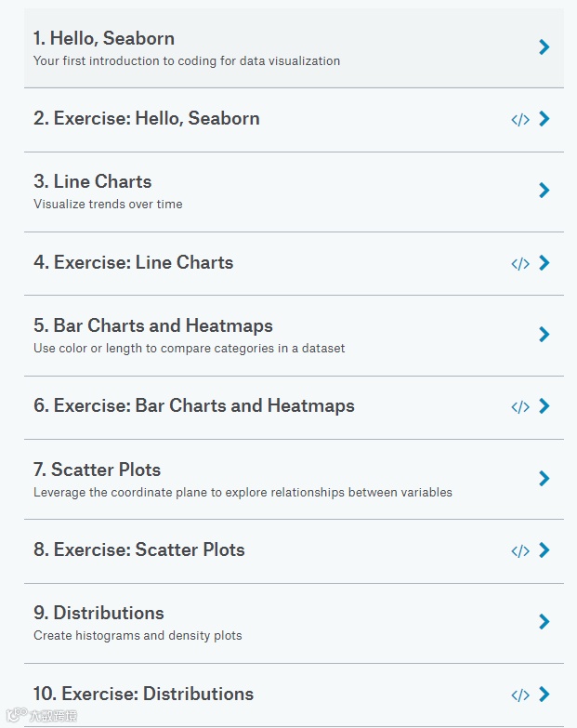The image size is (577, 728).
Task: Open the '1. Hello, Seaborn' lesson title
Action: click(104, 38)
